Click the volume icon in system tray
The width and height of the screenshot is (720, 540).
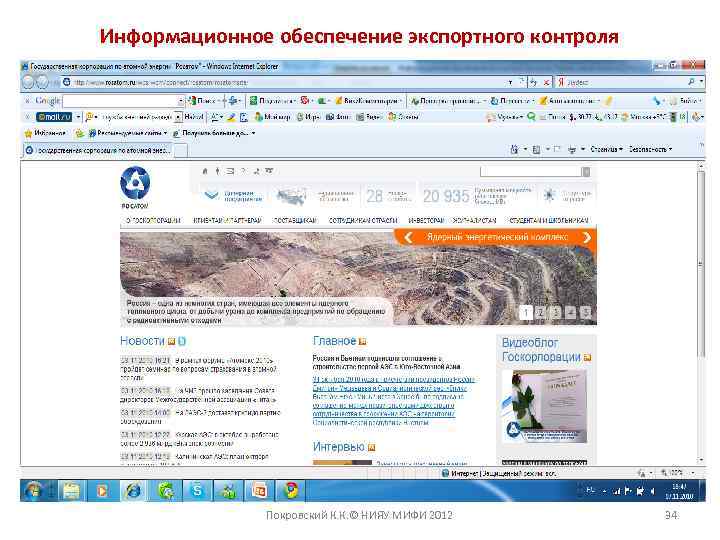tap(652, 491)
